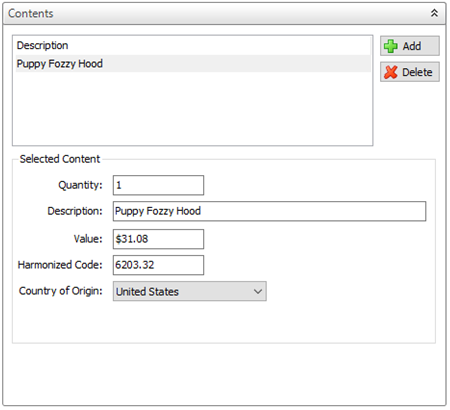Click into the Quantity input field
The image size is (450, 410).
[x=158, y=185]
